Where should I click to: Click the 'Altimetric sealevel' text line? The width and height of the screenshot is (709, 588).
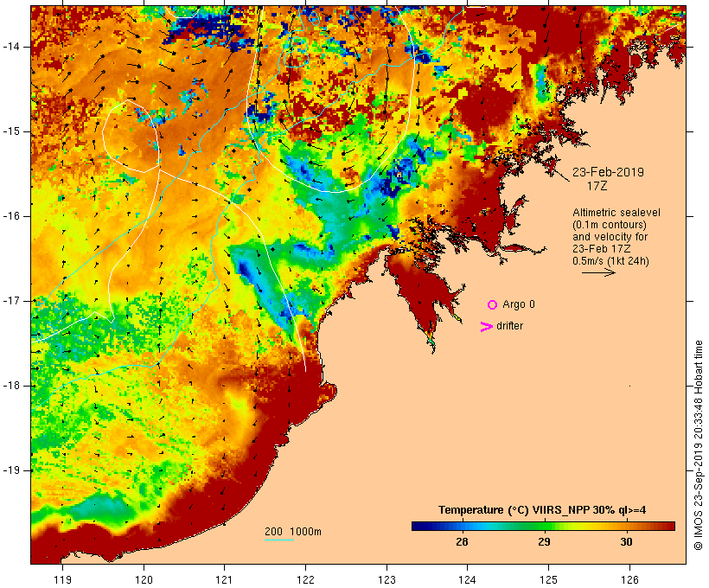coord(616,213)
